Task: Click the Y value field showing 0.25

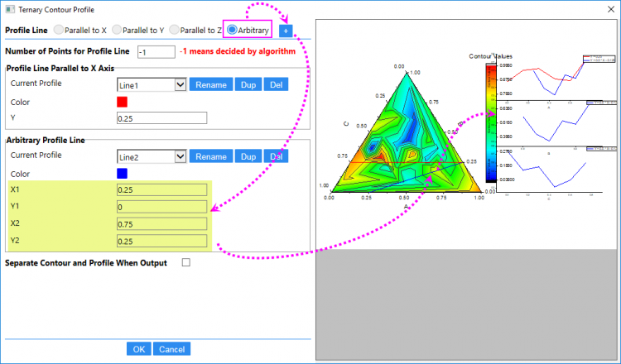Action: [161, 118]
